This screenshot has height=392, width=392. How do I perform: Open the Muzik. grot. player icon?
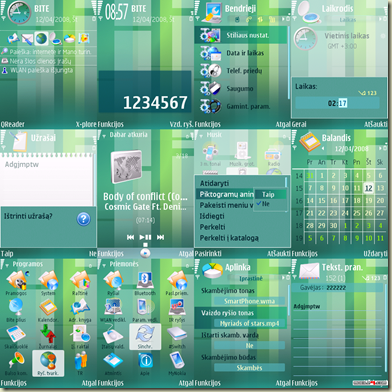(242, 152)
